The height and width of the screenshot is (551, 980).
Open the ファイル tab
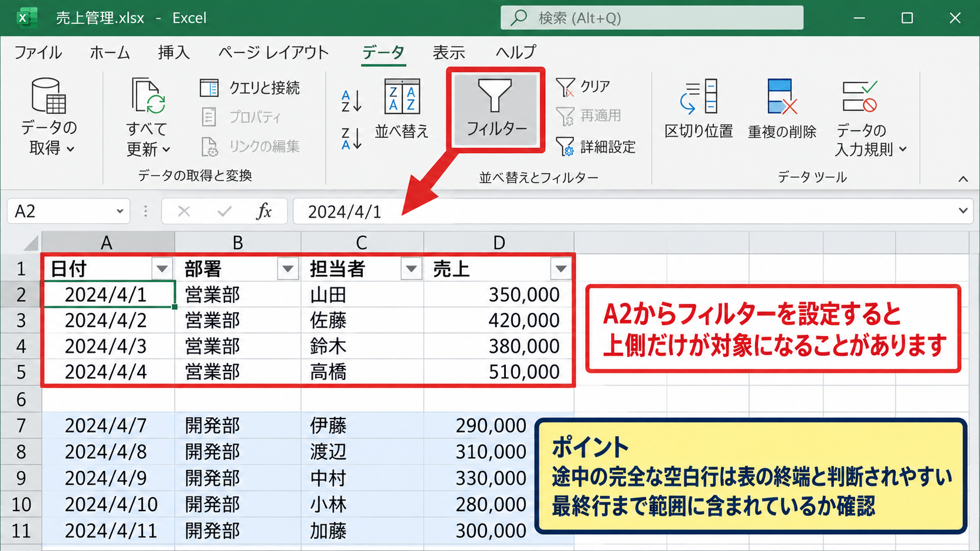click(x=38, y=52)
